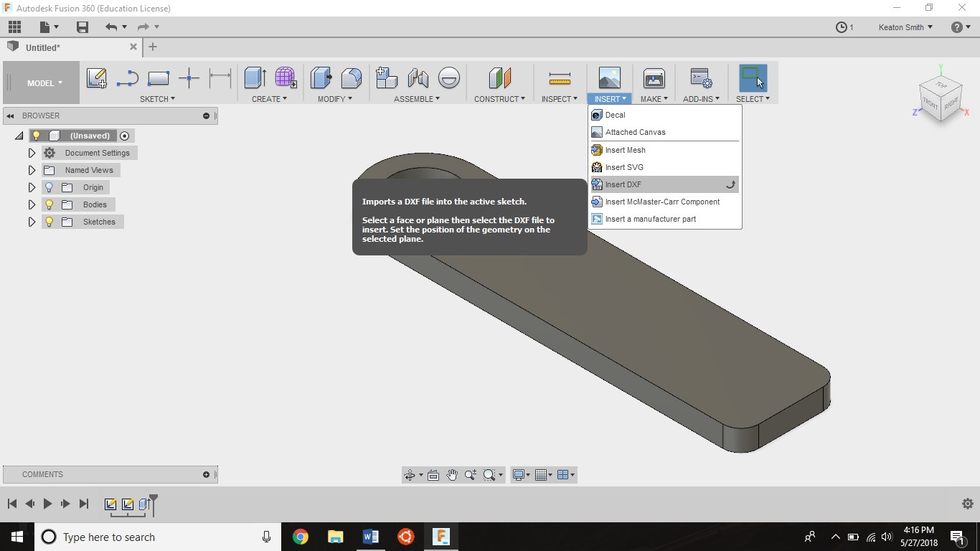Select the As-built Joint tool

tap(448, 77)
